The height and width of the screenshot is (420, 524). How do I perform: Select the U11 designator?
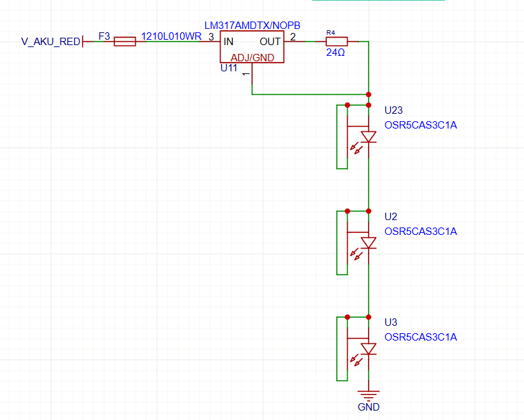[229, 68]
